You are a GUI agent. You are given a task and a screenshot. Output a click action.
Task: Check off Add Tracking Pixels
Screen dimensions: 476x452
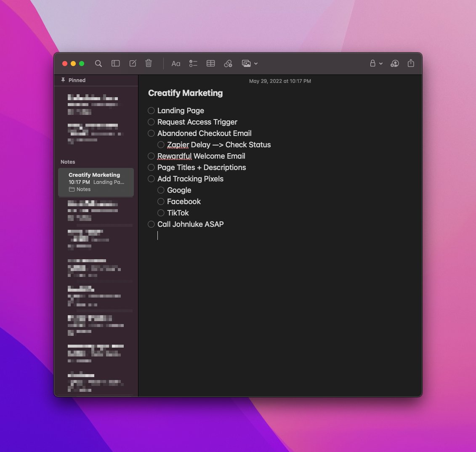coord(151,179)
